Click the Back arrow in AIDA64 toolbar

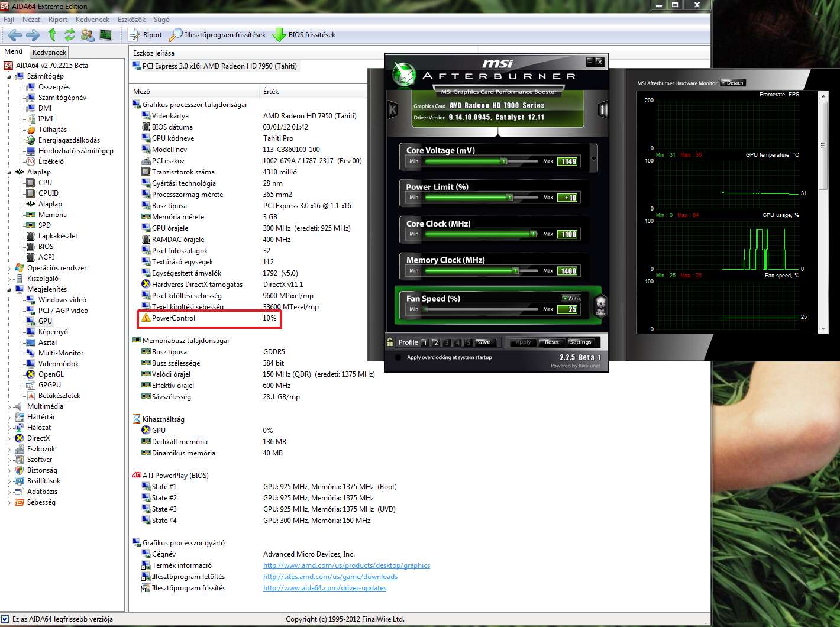point(15,35)
